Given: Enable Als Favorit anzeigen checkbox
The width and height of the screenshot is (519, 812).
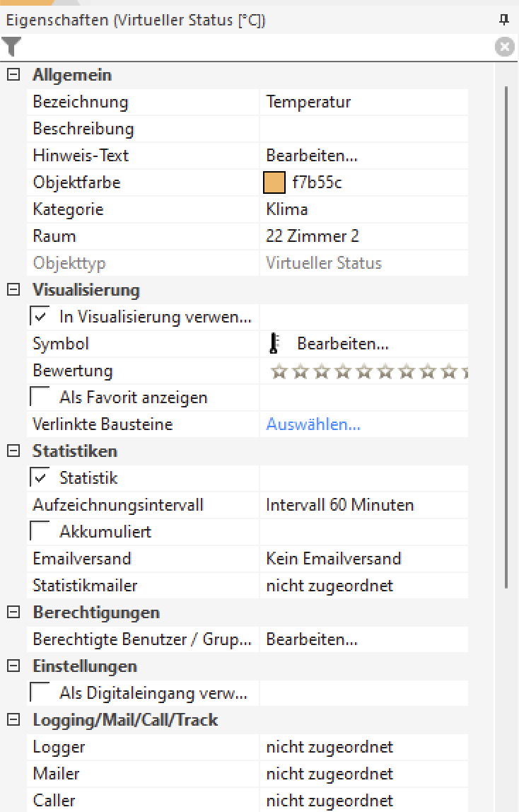Looking at the screenshot, I should 40,397.
